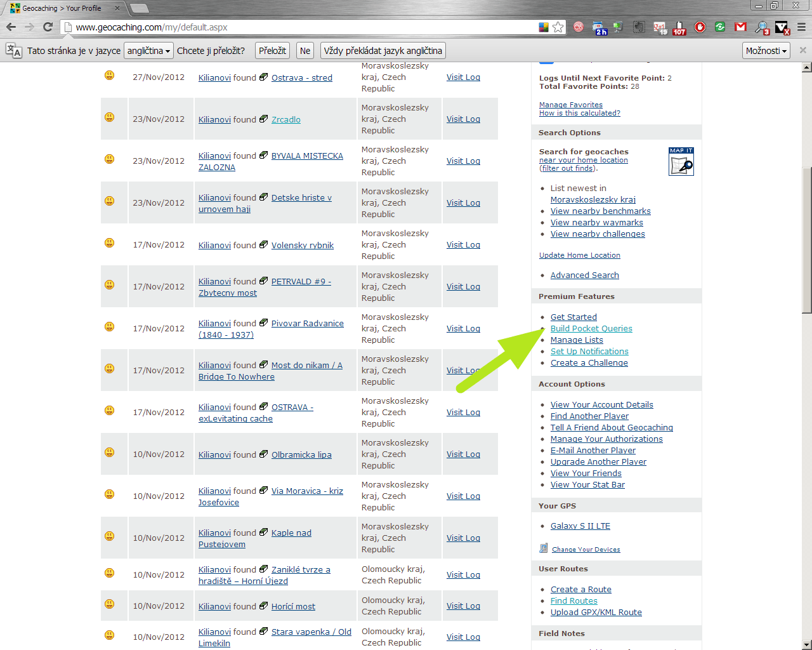
Task: Open the Možnosti options dropdown
Action: coord(766,51)
